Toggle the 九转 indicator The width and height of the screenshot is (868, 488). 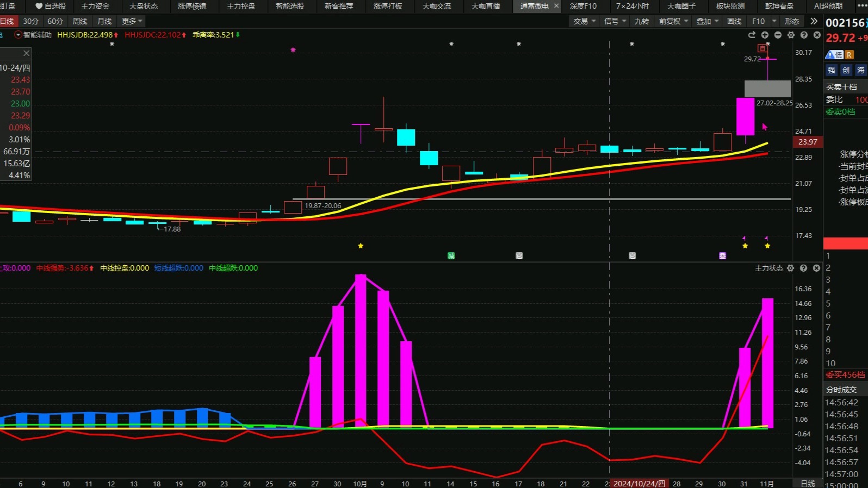point(642,21)
